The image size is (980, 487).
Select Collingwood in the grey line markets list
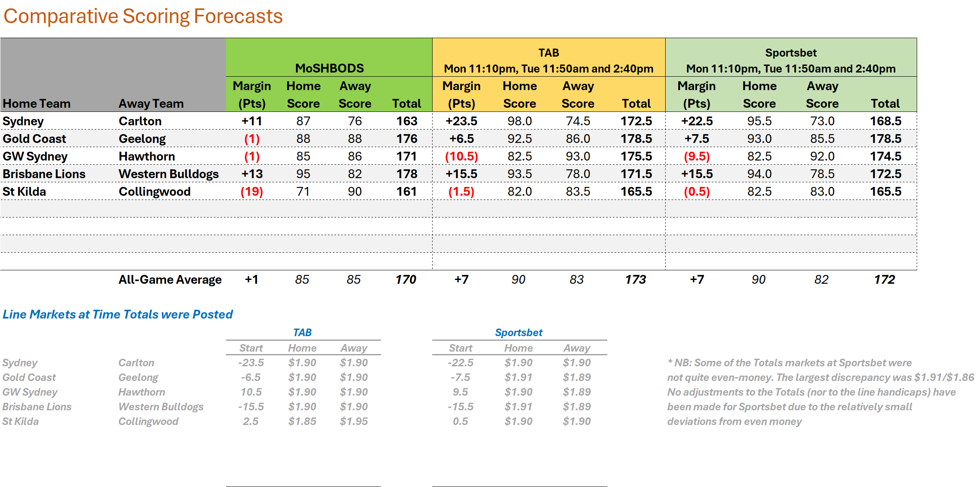point(148,421)
